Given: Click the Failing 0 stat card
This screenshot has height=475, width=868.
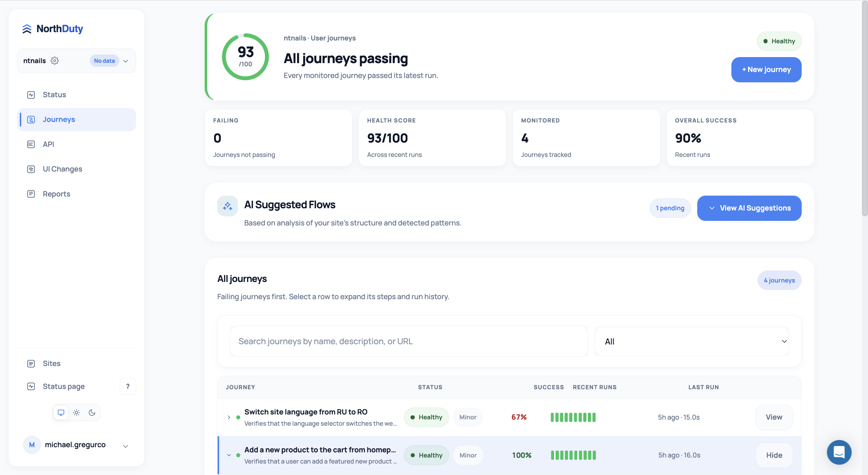Looking at the screenshot, I should (x=278, y=138).
